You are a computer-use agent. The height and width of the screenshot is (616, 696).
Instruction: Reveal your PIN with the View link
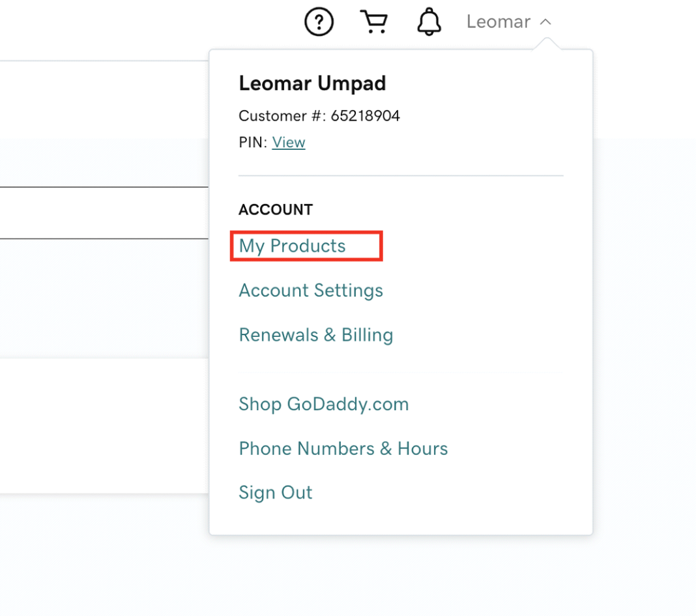coord(289,142)
